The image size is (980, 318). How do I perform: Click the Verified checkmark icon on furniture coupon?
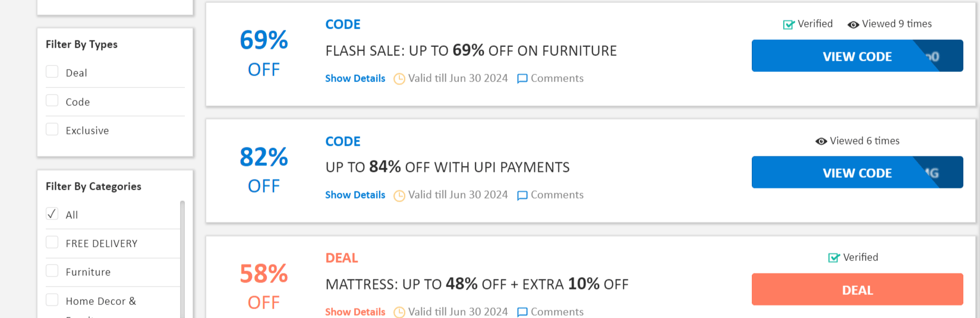coord(789,24)
